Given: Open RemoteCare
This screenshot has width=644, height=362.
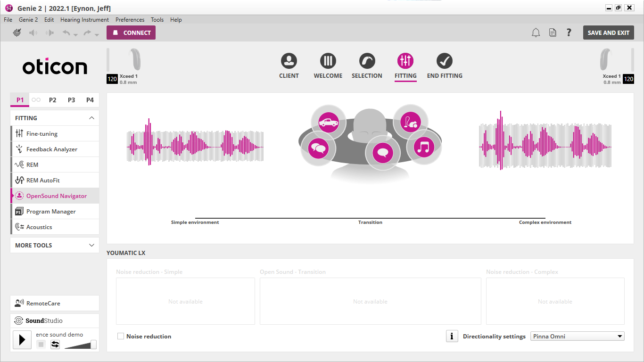Looking at the screenshot, I should (x=55, y=303).
